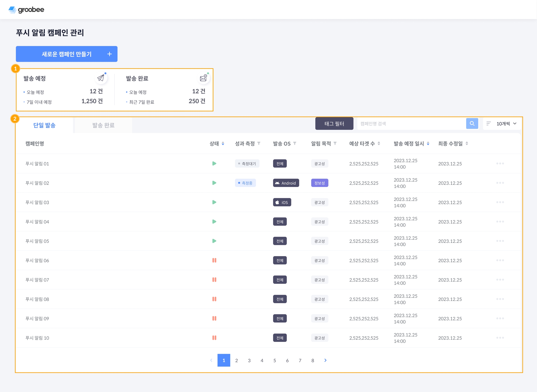Click the 정보성 purple tag on 푸시 알림 02

point(319,183)
